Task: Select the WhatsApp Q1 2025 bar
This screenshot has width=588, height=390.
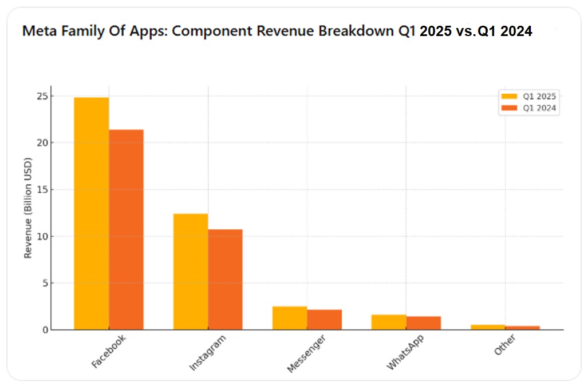Action: click(388, 320)
